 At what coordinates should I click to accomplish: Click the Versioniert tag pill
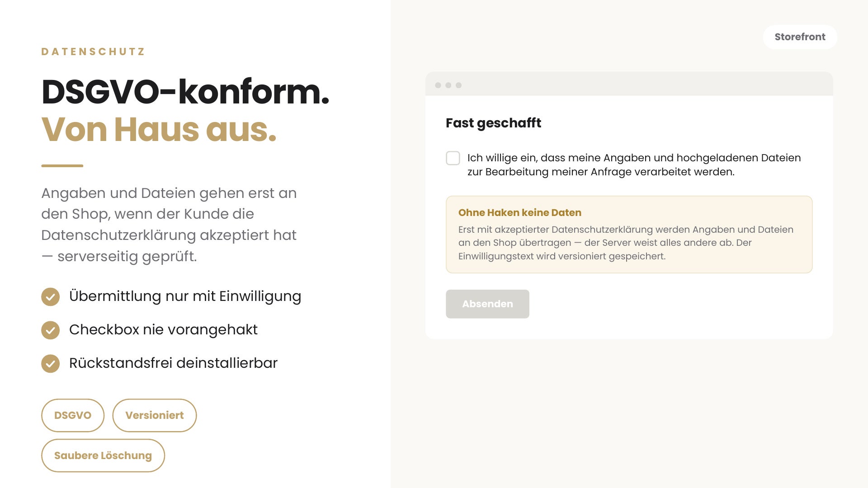point(155,415)
